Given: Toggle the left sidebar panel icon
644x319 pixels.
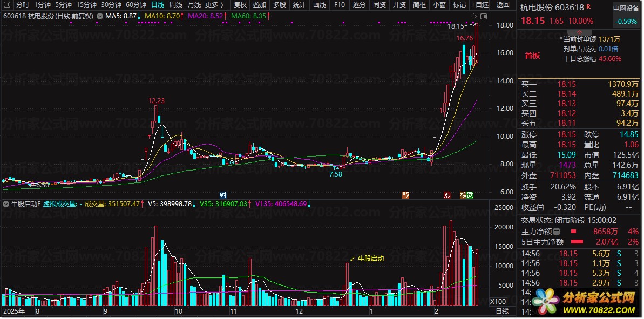Looking at the screenshot, I should click(x=6, y=5).
